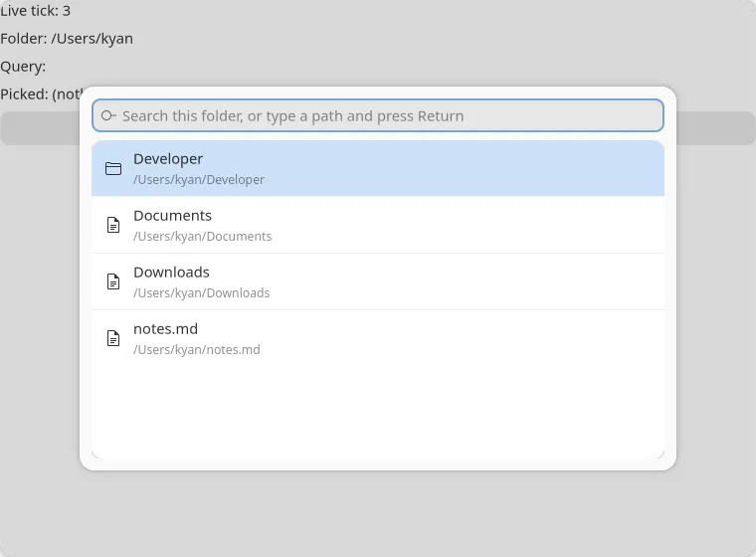Click the /Users/kyan/Documents path text

coord(203,237)
